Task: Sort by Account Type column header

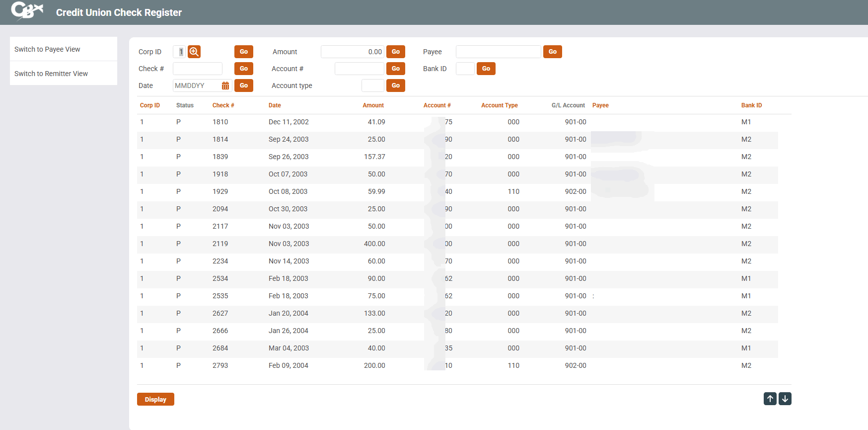Action: pyautogui.click(x=500, y=105)
